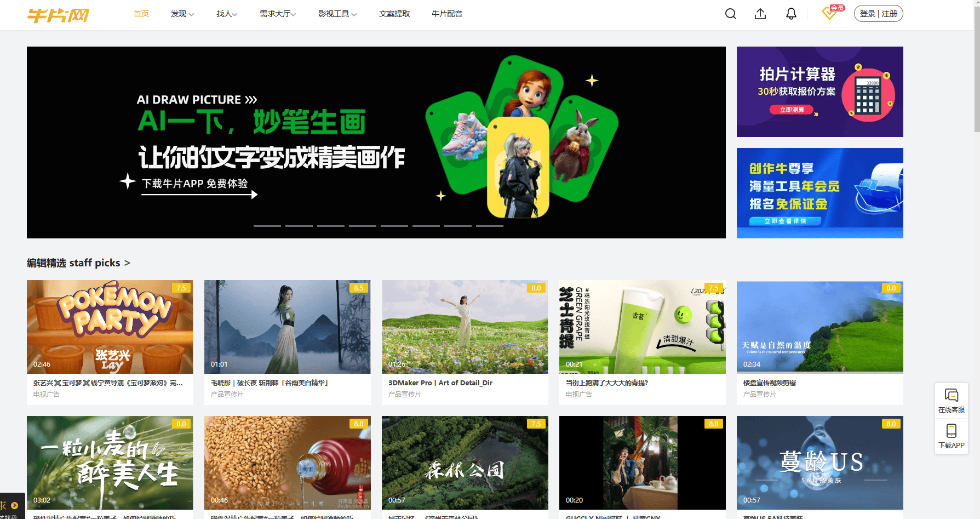
Task: Go to 首页 home tab
Action: click(141, 14)
